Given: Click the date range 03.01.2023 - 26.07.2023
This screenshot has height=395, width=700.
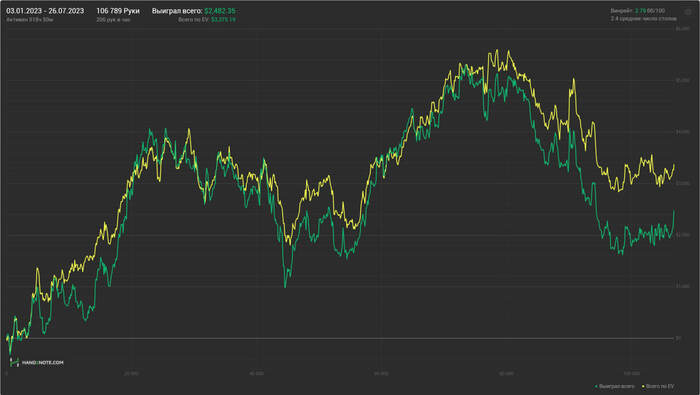Looking at the screenshot, I should [45, 11].
